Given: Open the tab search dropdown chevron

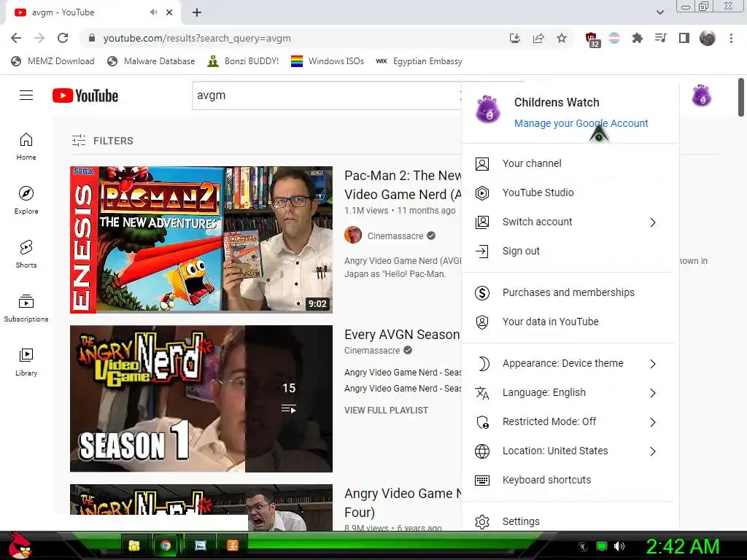Looking at the screenshot, I should pos(659,12).
